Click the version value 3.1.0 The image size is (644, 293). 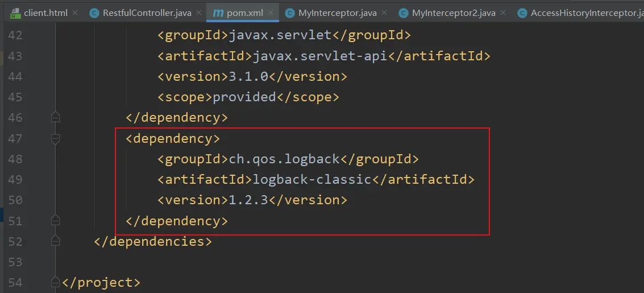tap(248, 77)
